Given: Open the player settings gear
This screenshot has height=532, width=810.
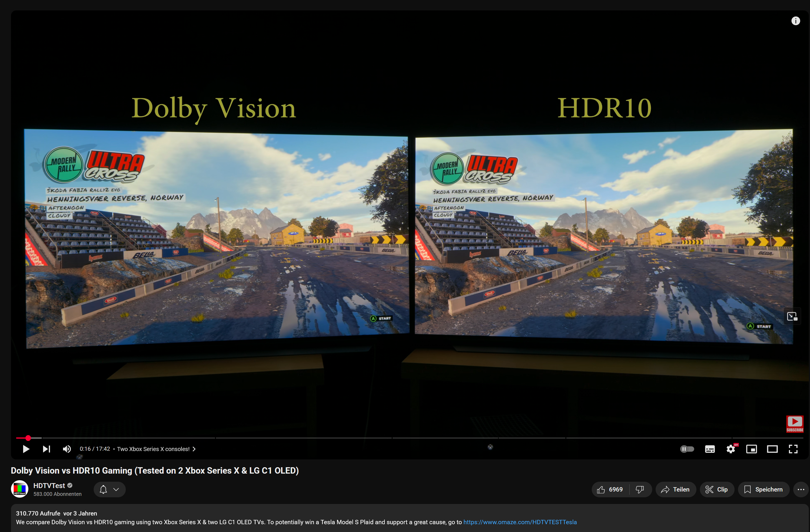Looking at the screenshot, I should (731, 449).
